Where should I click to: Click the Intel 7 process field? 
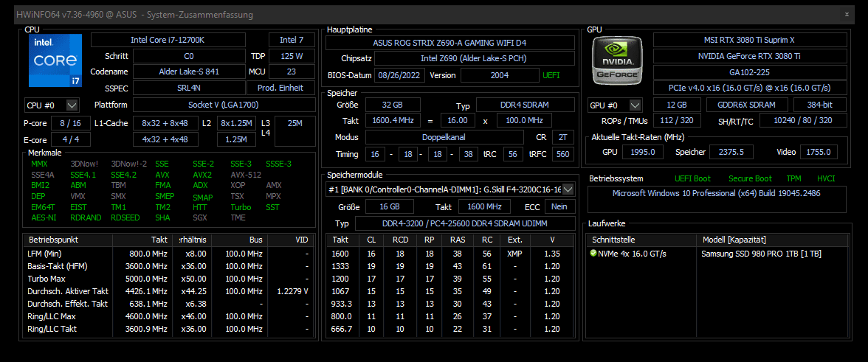292,40
